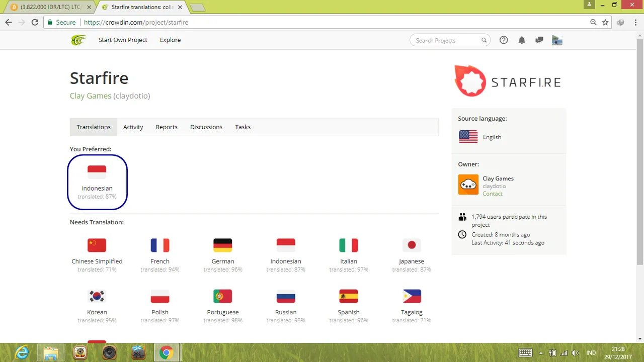This screenshot has height=362, width=644.
Task: Open Internet Explorer from taskbar
Action: coord(22,353)
